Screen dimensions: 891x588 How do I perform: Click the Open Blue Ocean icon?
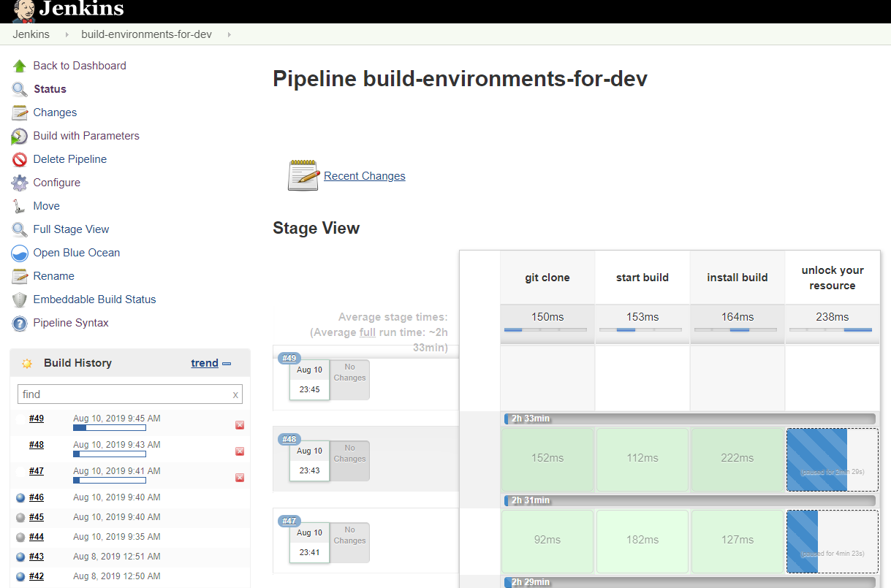tap(20, 253)
